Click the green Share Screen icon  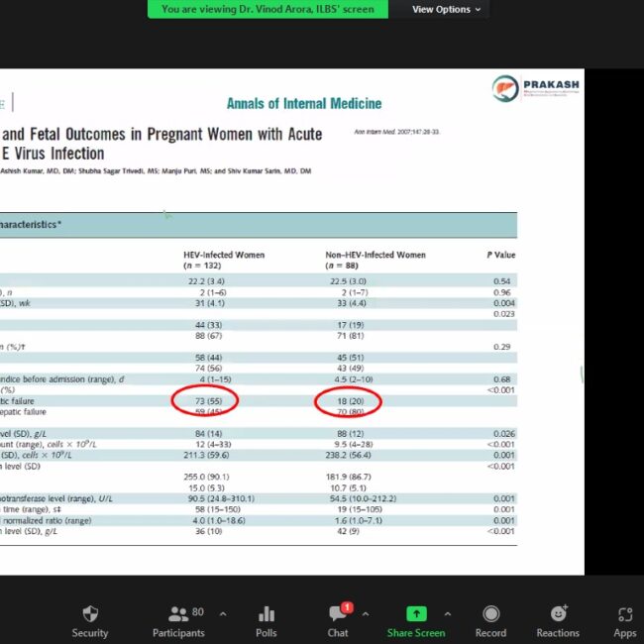click(x=416, y=614)
